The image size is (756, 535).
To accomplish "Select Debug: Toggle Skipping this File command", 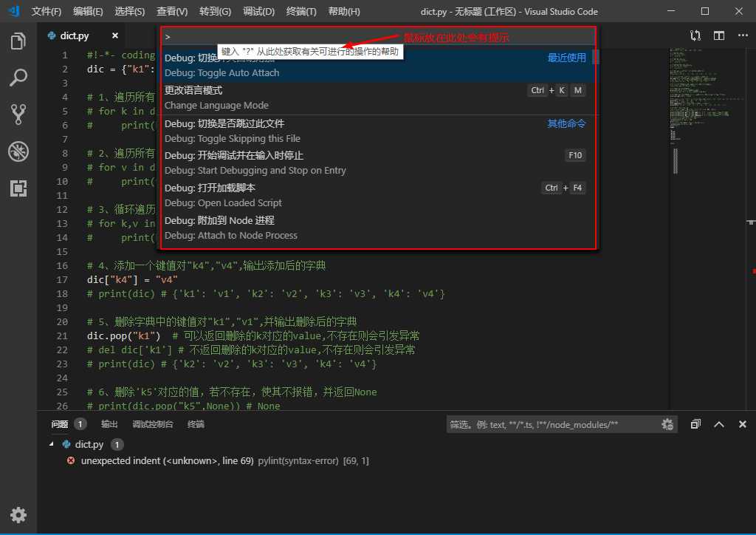I will pyautogui.click(x=379, y=131).
